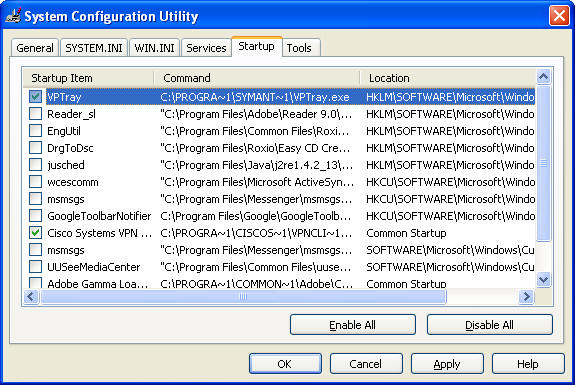Confirm with the OK button
This screenshot has width=575, height=385.
pyautogui.click(x=285, y=364)
